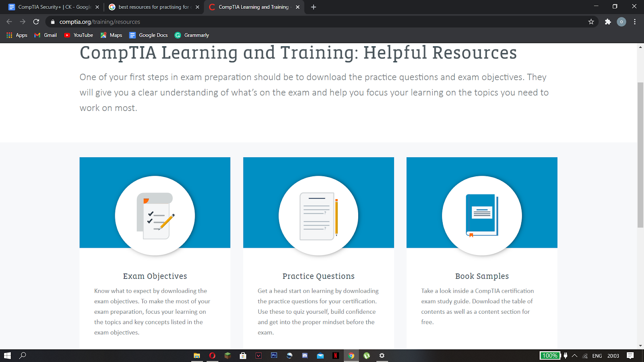Open the Wi-Fi network flyout
Image resolution: width=644 pixels, height=362 pixels.
pos(585,356)
